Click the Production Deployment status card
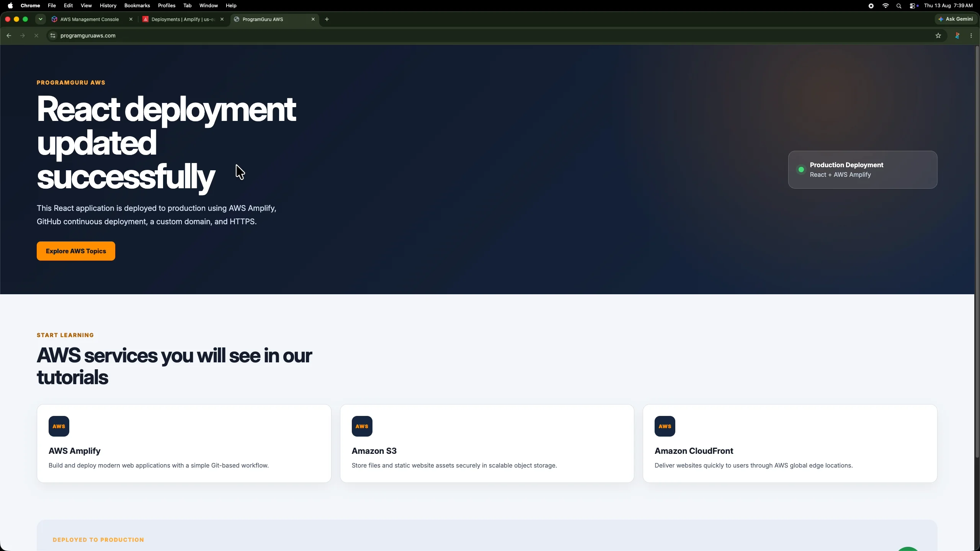Image resolution: width=980 pixels, height=551 pixels. (x=862, y=170)
